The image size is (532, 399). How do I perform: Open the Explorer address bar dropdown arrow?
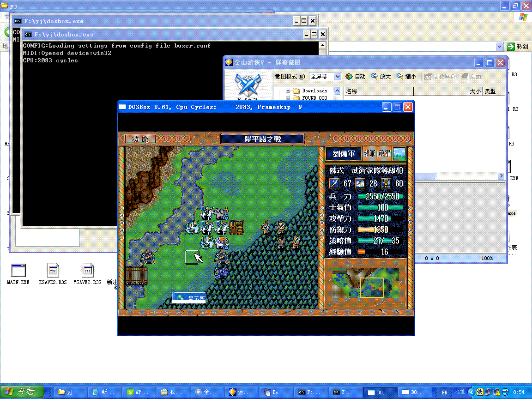(499, 47)
